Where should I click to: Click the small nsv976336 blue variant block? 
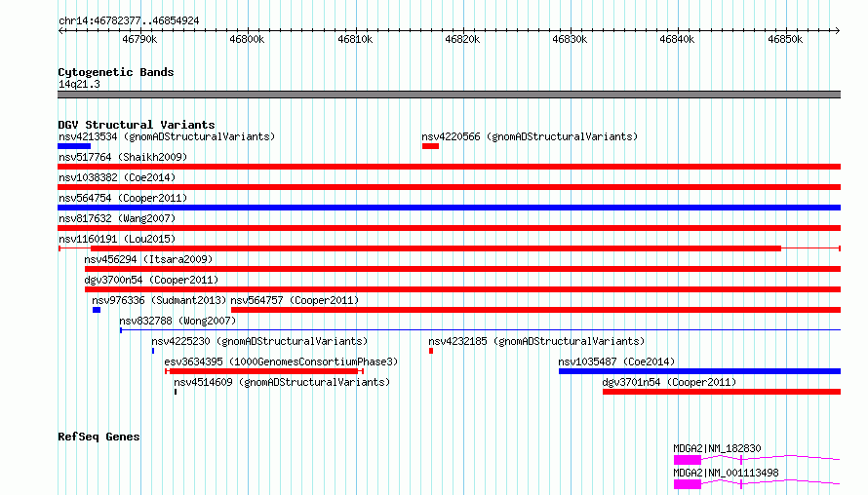[x=97, y=310]
